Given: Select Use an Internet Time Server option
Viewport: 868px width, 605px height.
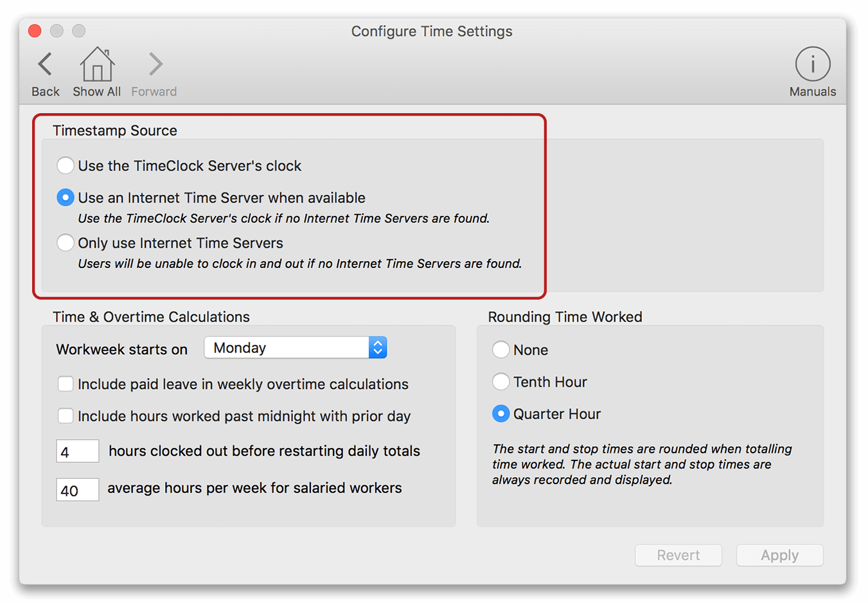Looking at the screenshot, I should [x=66, y=198].
